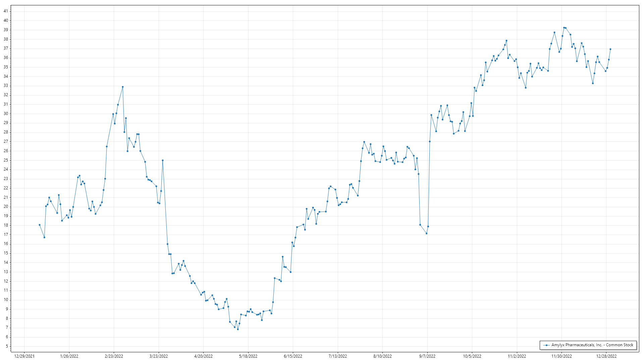Viewport: 644px width, 362px height.
Task: Click the legend line marker icon
Action: pyautogui.click(x=546, y=345)
